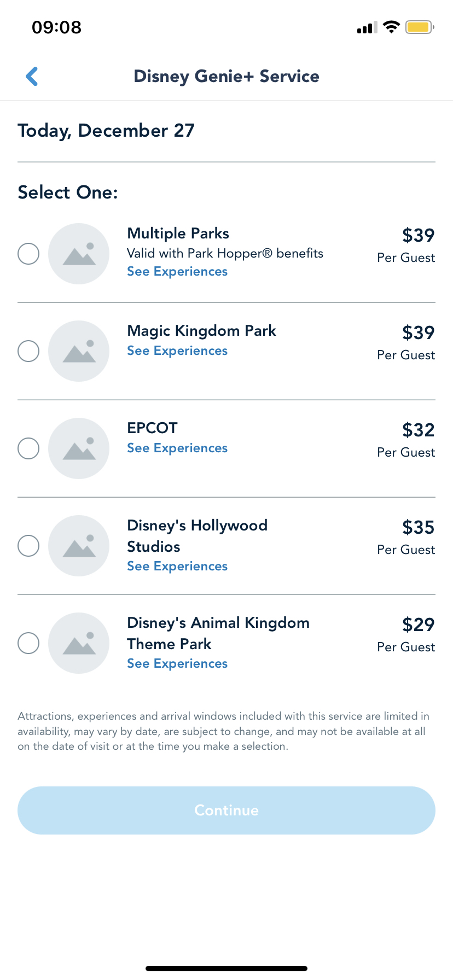Open See Experiences under Multiple Parks
The width and height of the screenshot is (453, 980).
(x=177, y=272)
